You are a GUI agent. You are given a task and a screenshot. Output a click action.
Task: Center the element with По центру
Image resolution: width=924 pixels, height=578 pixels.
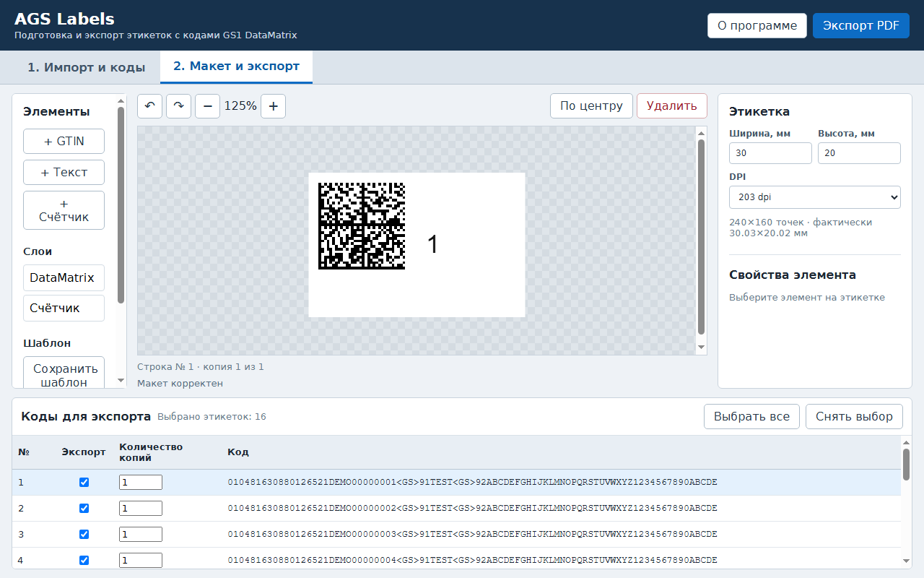[591, 106]
